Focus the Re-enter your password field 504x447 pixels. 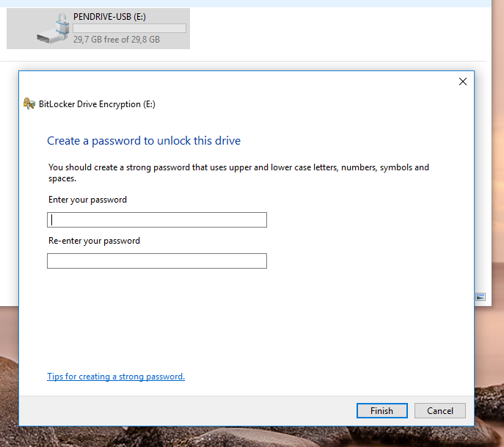(x=157, y=261)
